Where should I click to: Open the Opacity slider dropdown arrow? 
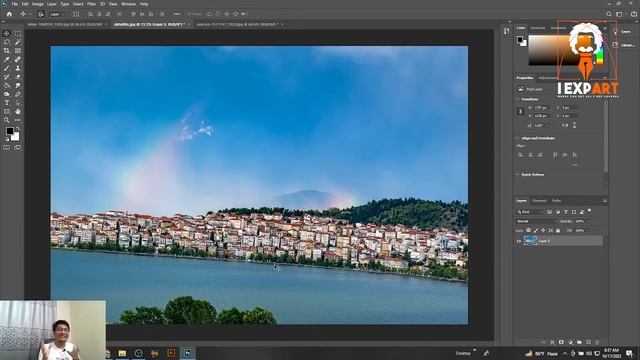588,221
